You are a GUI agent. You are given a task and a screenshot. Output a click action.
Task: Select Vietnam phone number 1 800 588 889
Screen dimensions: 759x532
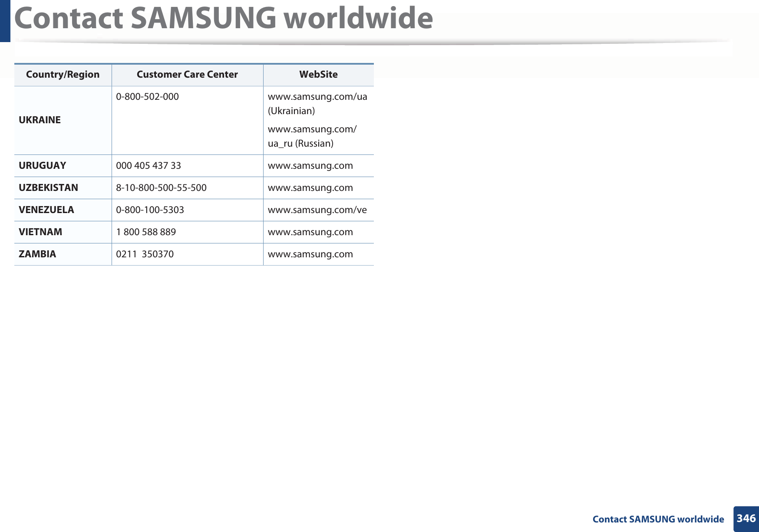click(x=146, y=232)
